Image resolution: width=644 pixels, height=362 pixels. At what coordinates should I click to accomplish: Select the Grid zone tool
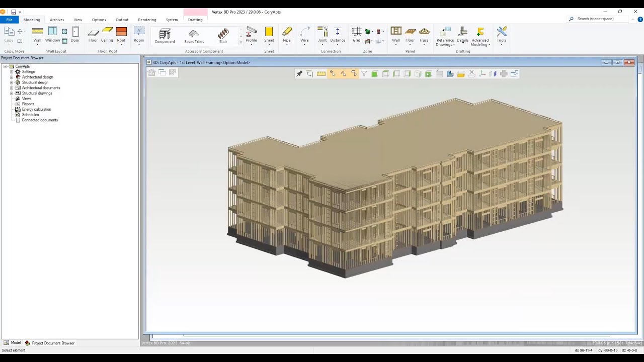coord(357,34)
